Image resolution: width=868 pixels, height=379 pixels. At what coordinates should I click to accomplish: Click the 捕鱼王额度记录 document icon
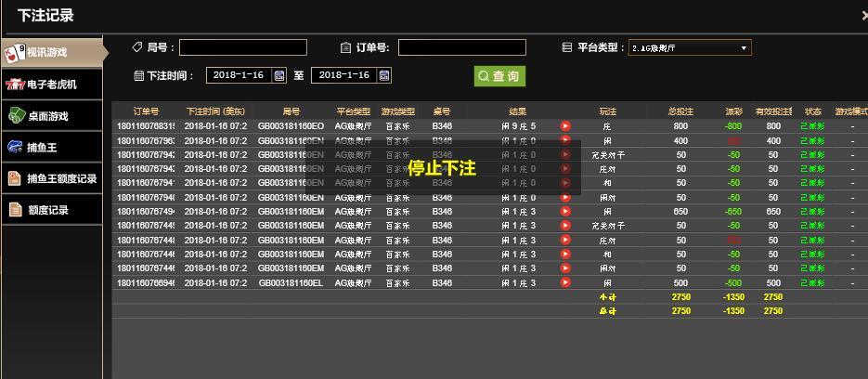15,178
